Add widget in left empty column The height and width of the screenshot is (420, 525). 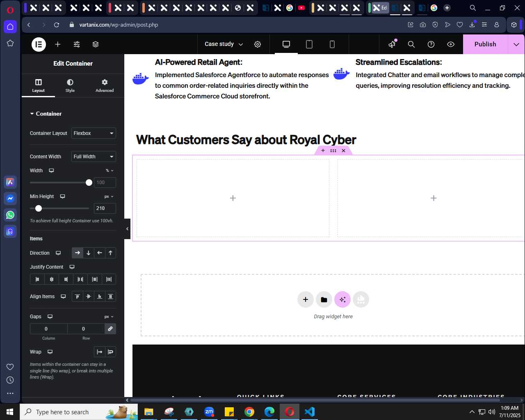[x=233, y=198]
